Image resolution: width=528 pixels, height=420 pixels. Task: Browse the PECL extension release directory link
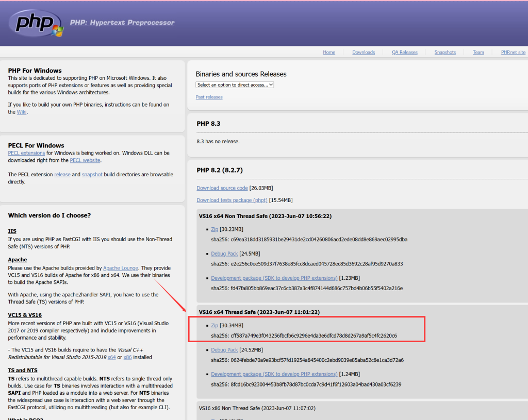[62, 174]
